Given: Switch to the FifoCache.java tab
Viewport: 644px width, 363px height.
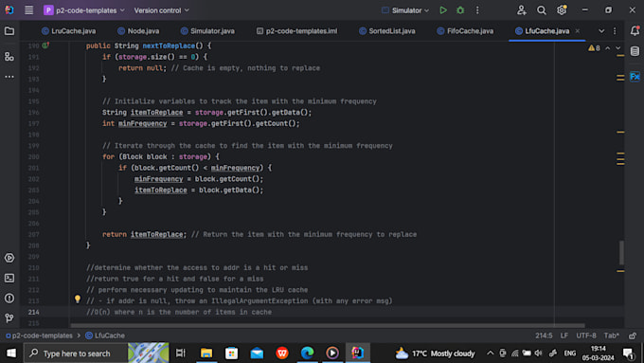Looking at the screenshot, I should [x=465, y=31].
